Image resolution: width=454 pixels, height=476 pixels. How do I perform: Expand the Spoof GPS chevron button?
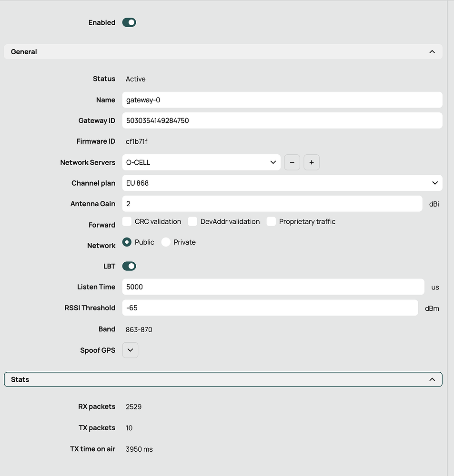click(130, 350)
